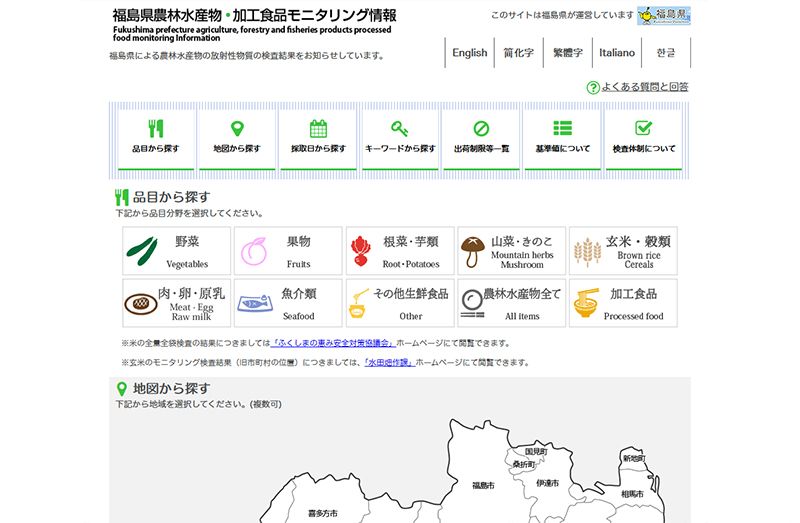
Task: Click the wheat Cereals icon
Action: tap(587, 252)
